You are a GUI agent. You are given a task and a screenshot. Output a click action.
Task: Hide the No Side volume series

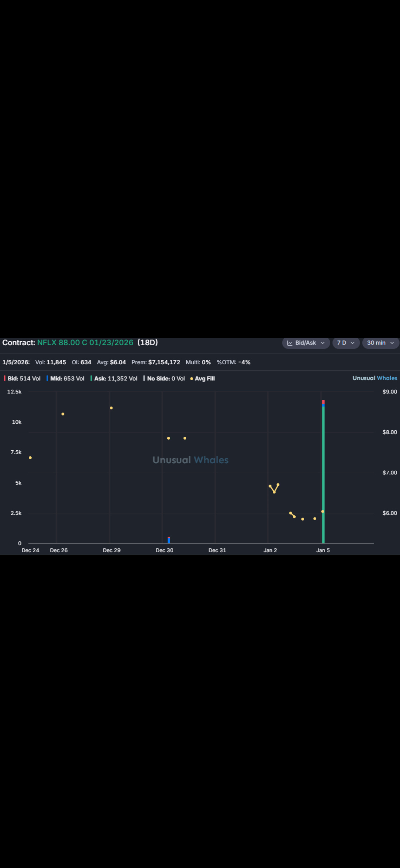[x=164, y=378]
